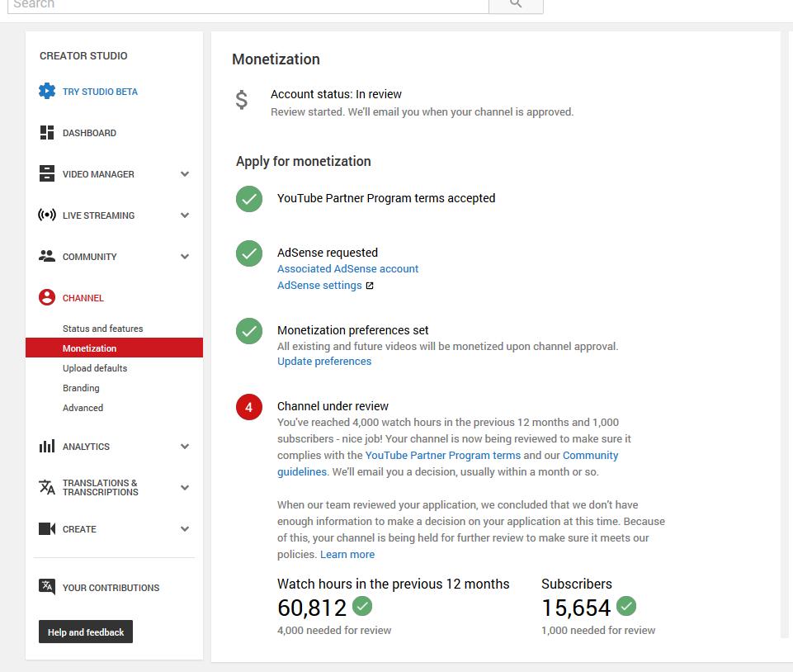Open Advanced channel settings

(x=83, y=408)
